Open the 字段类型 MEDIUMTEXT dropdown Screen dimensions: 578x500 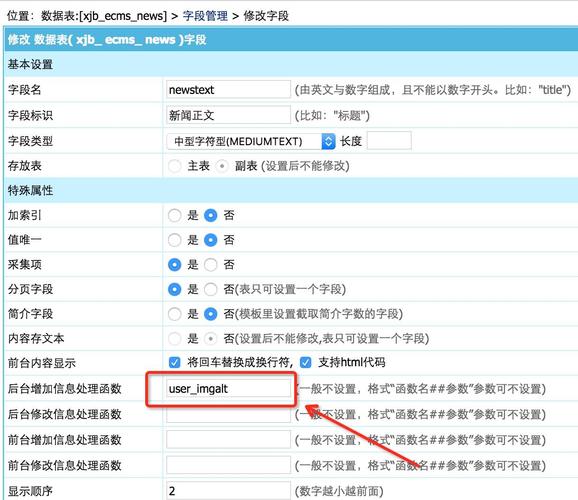point(251,141)
